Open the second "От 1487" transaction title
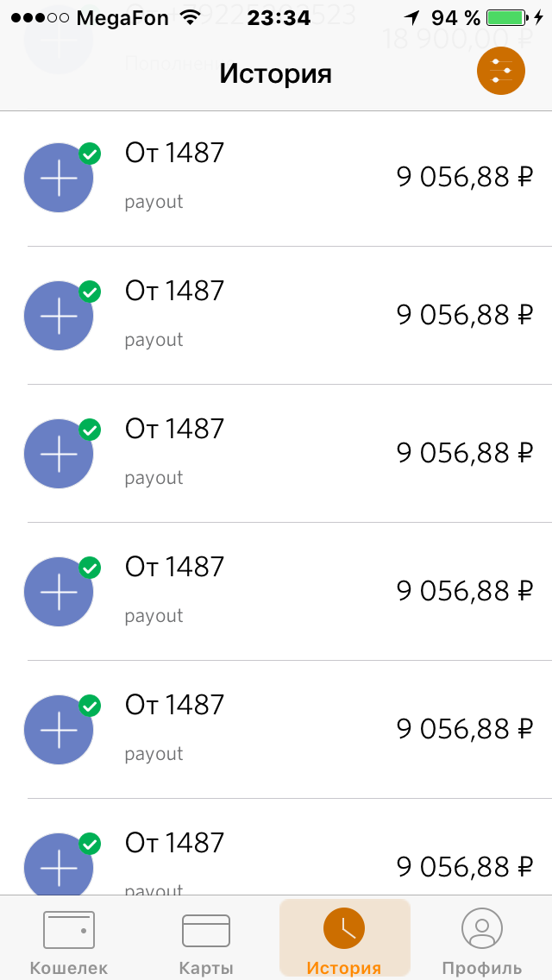 click(x=174, y=291)
